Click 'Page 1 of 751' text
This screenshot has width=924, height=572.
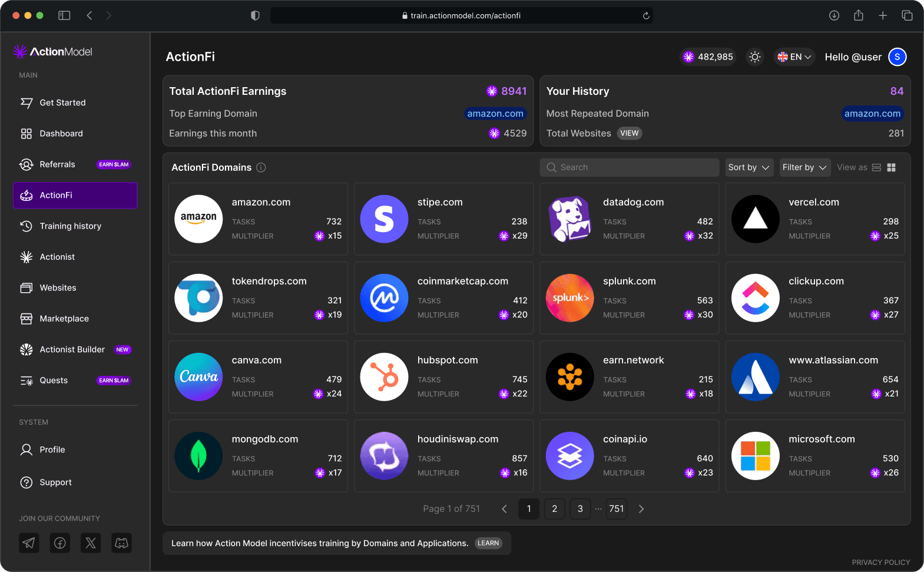[452, 509]
